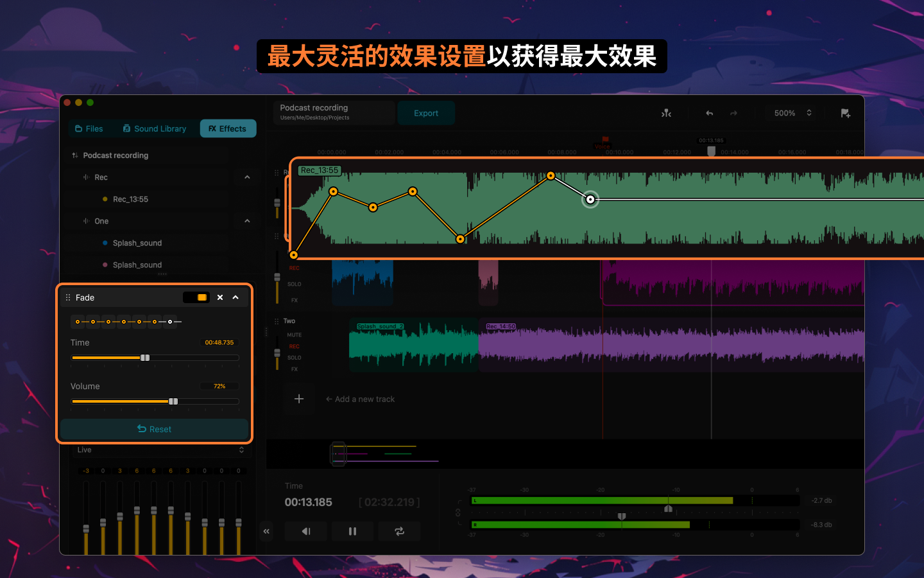The image size is (924, 578).
Task: Toggle FX on the blue clip track
Action: click(295, 300)
